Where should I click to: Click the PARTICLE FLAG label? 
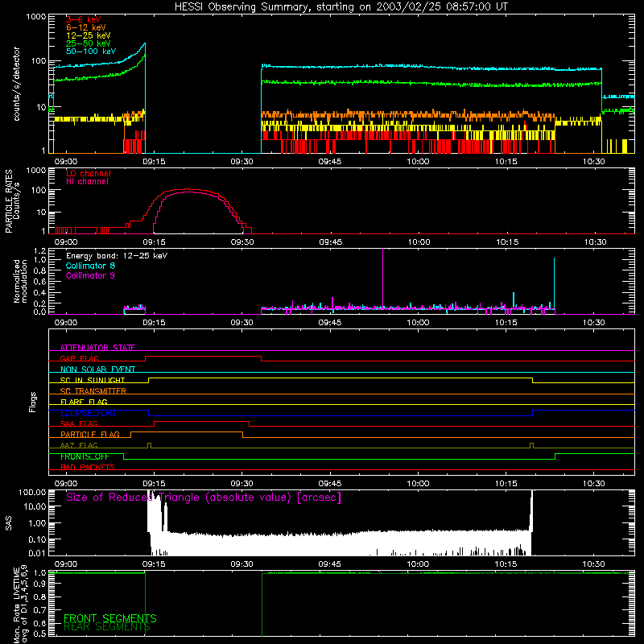(90, 434)
